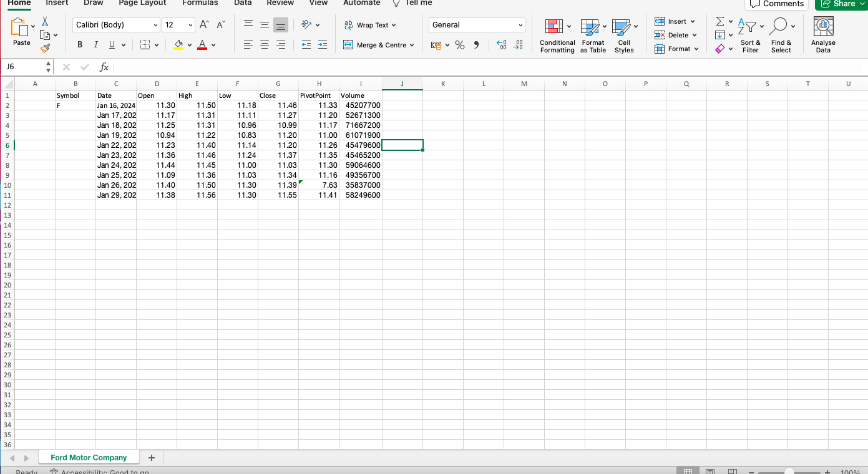Click the text orientation icon

[306, 24]
